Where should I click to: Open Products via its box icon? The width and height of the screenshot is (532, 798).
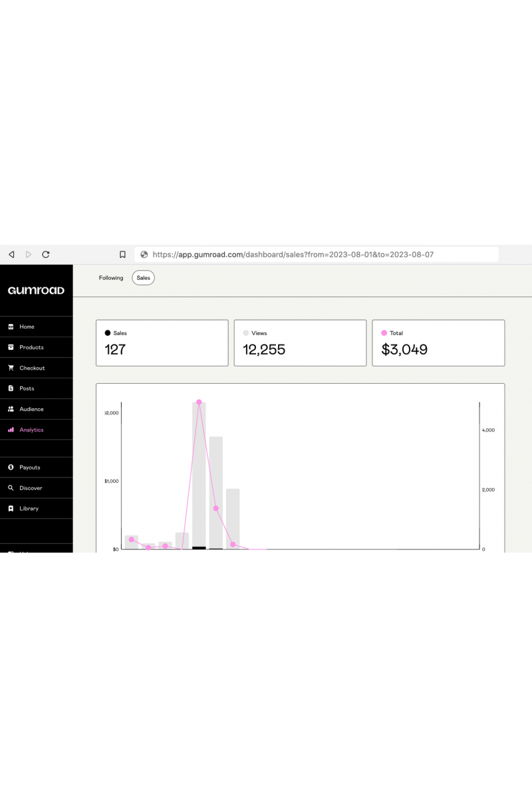point(11,347)
